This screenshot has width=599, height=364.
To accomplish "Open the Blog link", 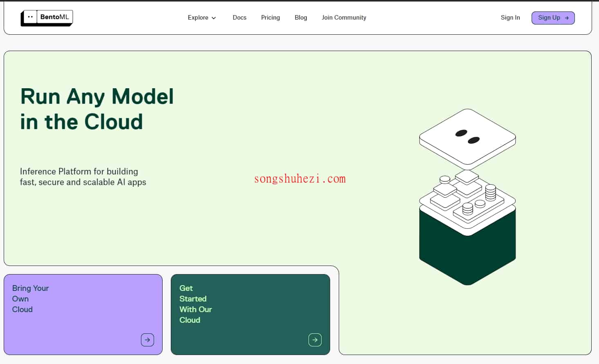I will 301,18.
